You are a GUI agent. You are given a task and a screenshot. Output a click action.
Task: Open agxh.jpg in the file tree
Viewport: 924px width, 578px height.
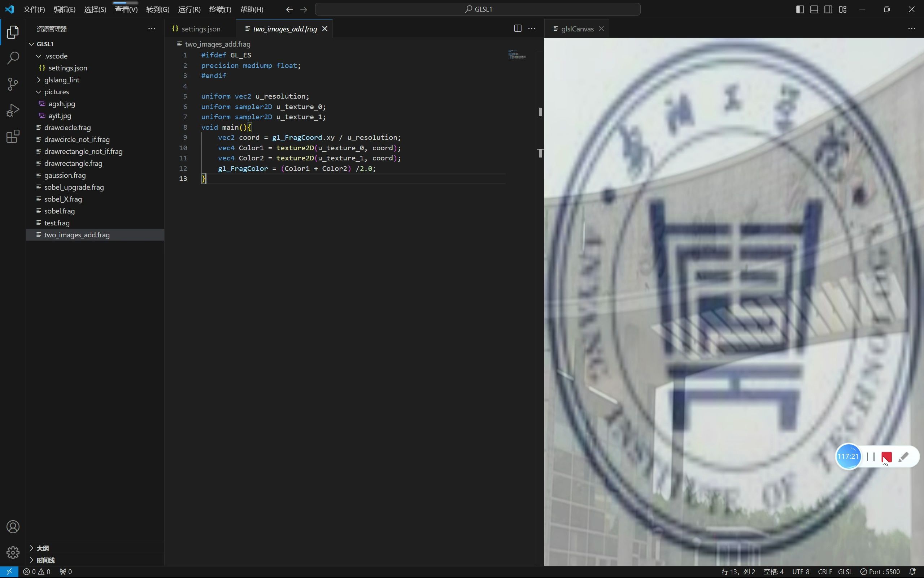pyautogui.click(x=95, y=104)
